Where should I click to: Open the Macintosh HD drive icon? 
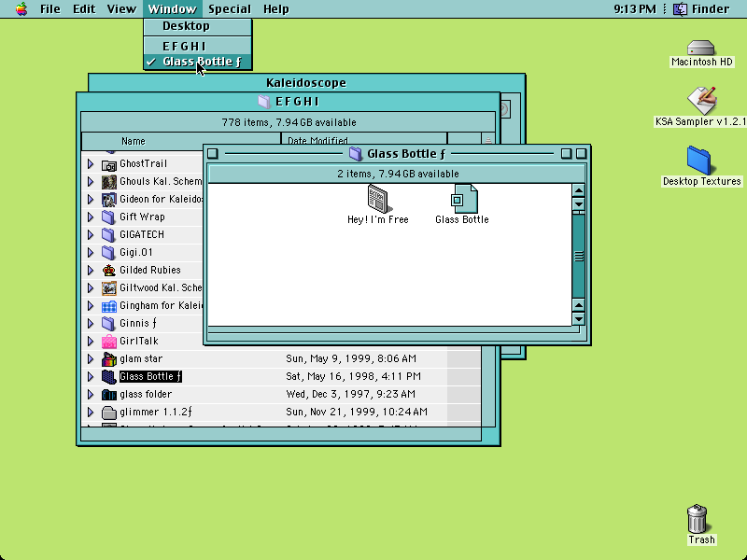701,48
